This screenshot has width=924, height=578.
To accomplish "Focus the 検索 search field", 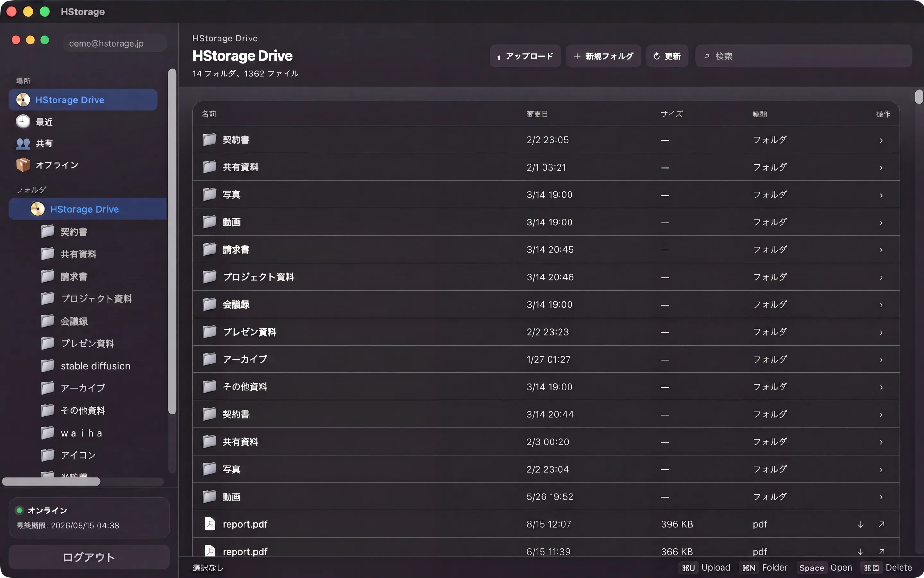I will tap(804, 56).
